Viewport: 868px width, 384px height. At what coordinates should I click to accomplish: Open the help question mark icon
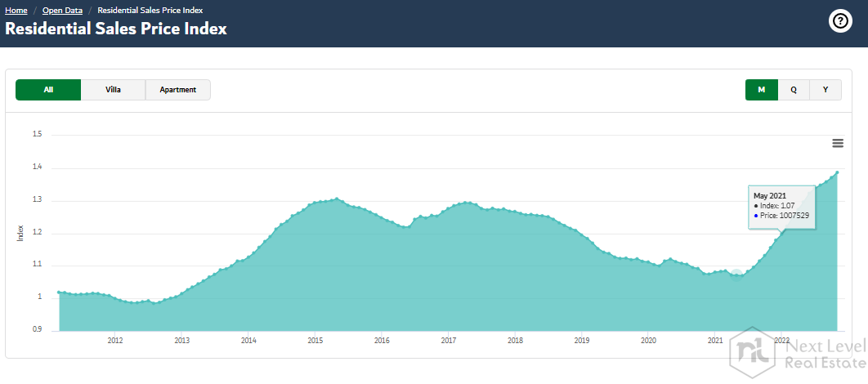[x=840, y=21]
